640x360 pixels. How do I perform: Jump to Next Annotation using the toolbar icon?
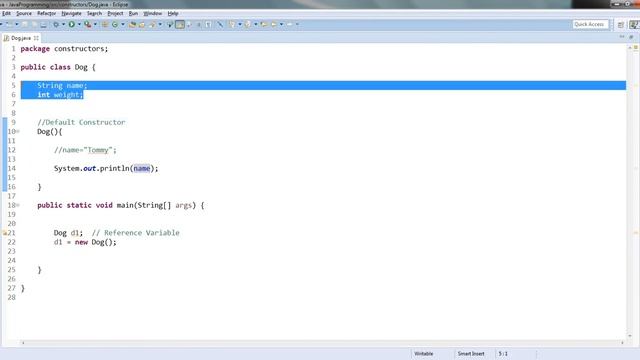tap(232, 24)
